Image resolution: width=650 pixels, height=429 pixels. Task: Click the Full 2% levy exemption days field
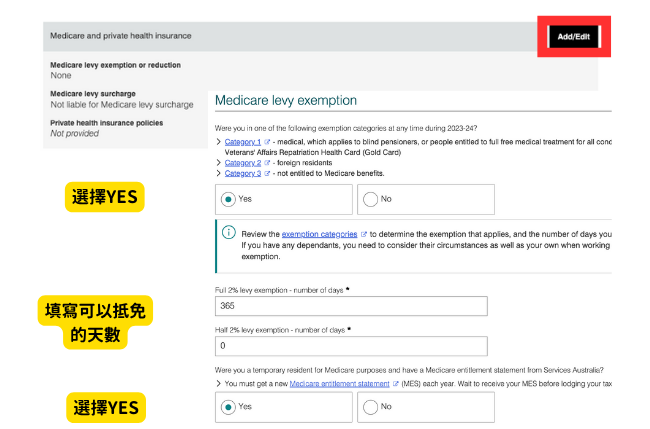(x=351, y=306)
